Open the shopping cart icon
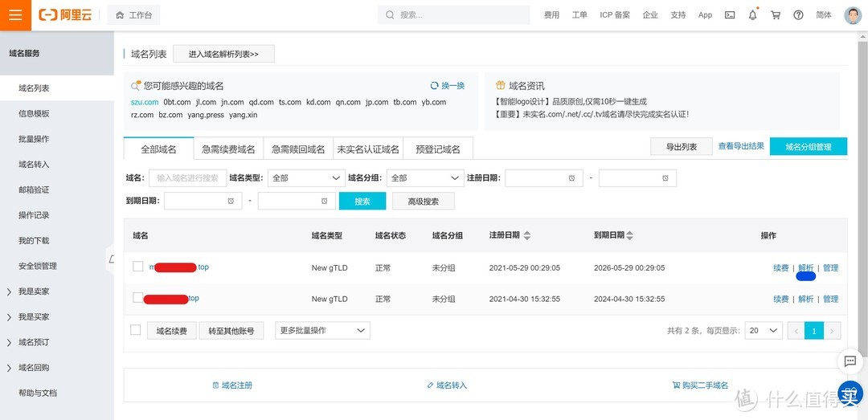The image size is (868, 420). [x=776, y=15]
